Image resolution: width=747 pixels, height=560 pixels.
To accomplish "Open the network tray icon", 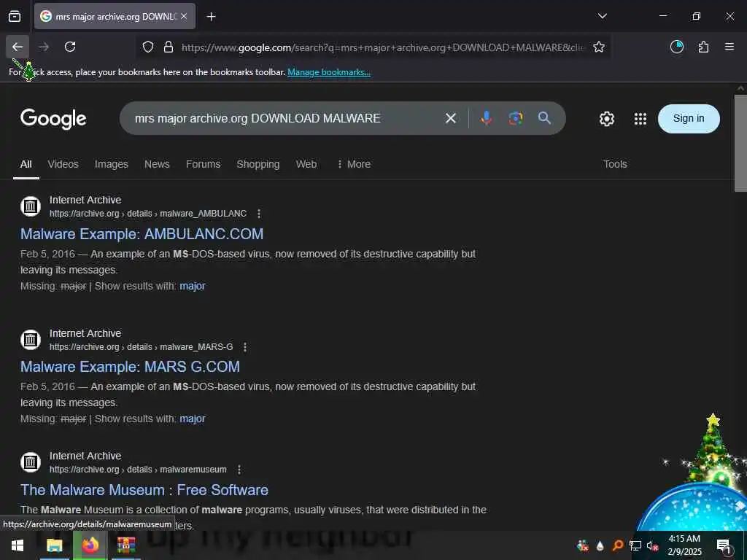I will point(635,545).
